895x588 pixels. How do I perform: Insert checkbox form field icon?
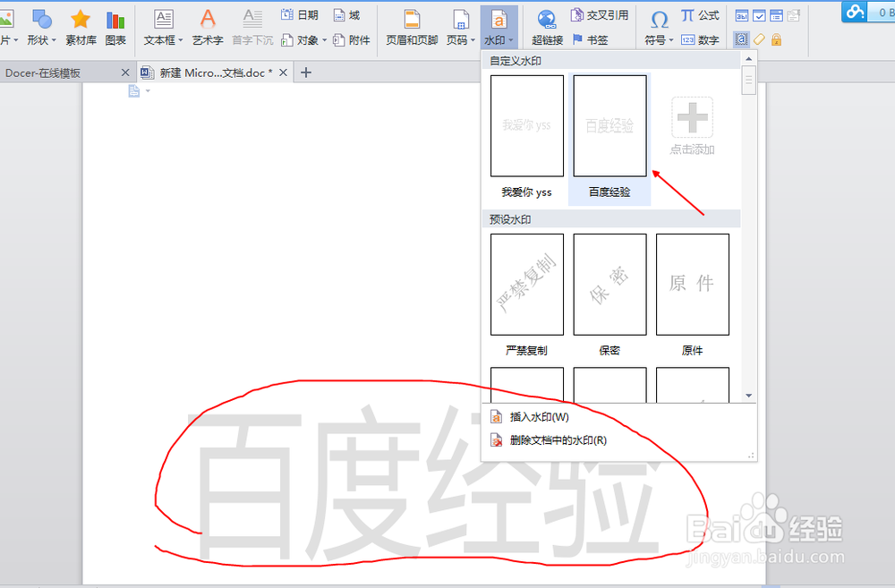point(759,16)
